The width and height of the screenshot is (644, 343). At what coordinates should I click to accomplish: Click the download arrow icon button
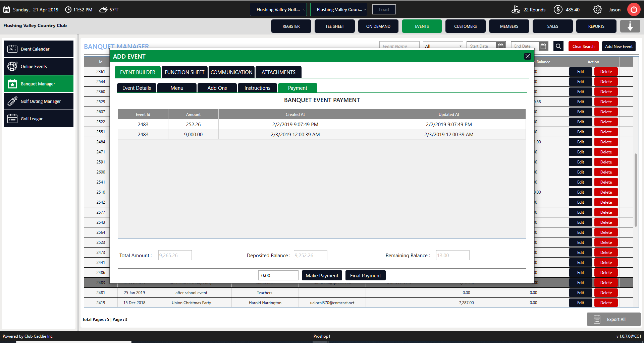click(630, 26)
